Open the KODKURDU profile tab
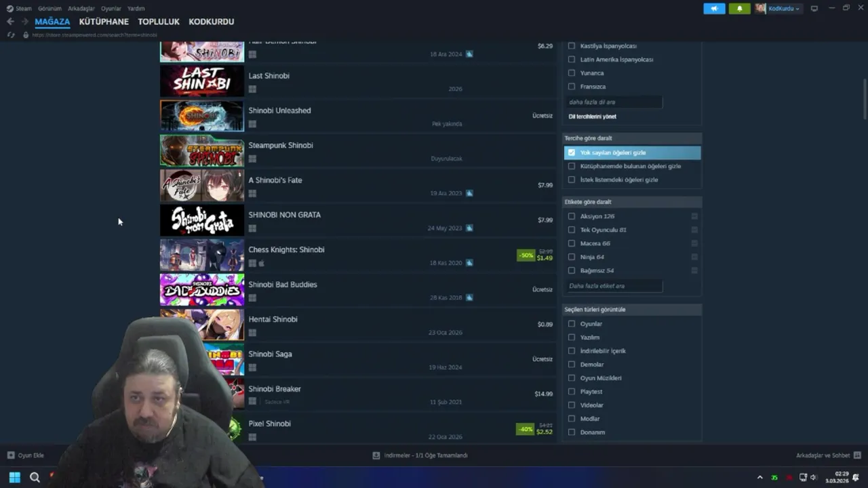 tap(212, 22)
